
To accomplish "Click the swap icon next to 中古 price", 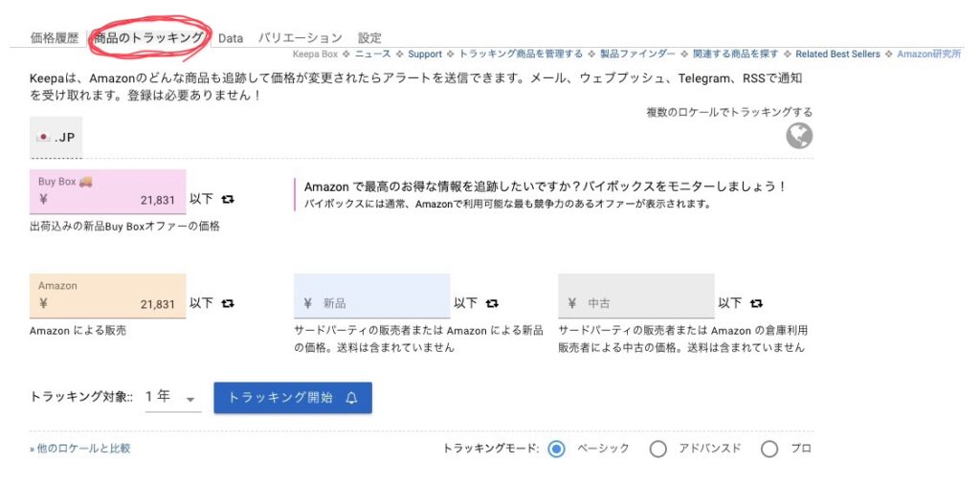I will 757,303.
